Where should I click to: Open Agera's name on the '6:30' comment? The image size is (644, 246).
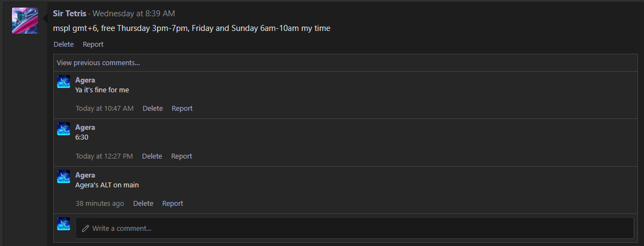[85, 127]
